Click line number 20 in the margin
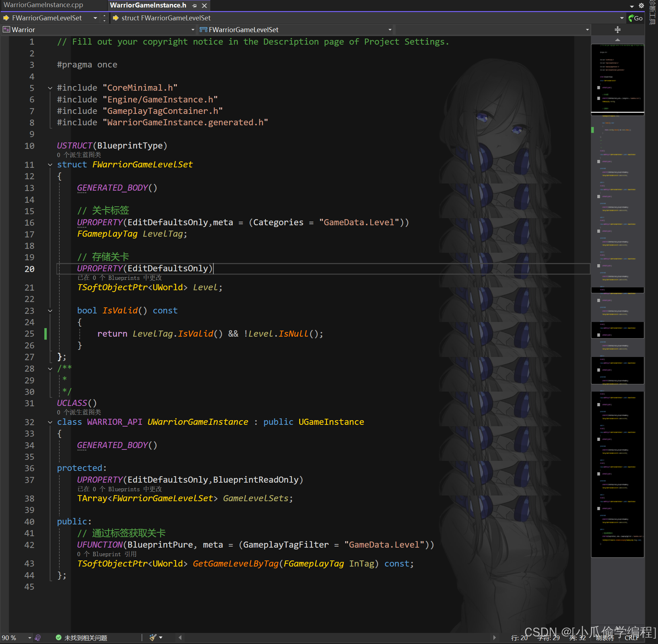 pyautogui.click(x=30, y=269)
